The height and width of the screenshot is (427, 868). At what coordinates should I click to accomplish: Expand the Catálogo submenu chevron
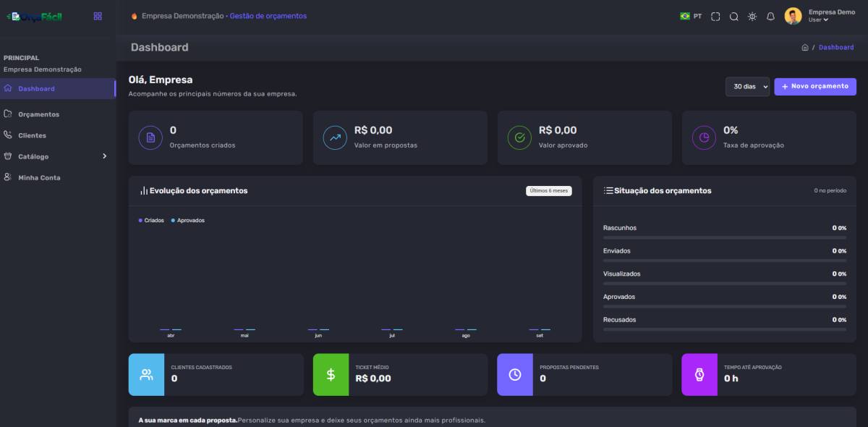click(x=104, y=156)
